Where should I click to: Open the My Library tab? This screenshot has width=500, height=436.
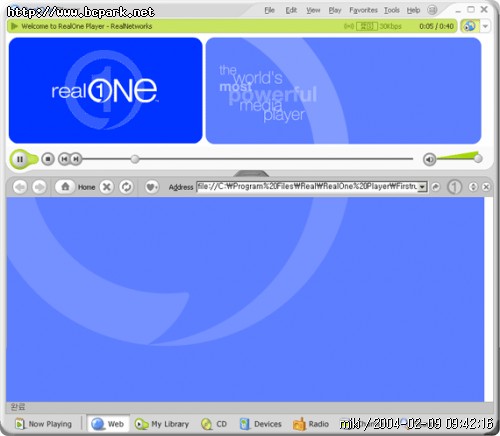tap(162, 424)
